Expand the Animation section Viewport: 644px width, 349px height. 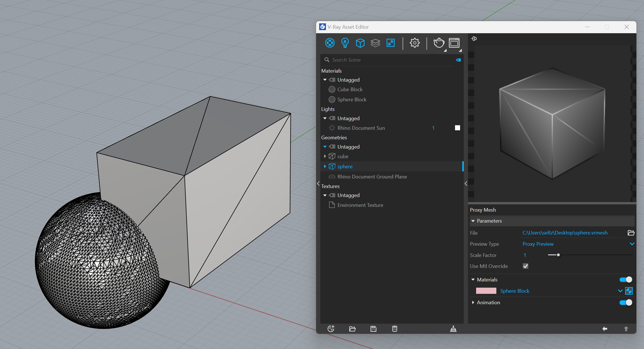pos(473,303)
